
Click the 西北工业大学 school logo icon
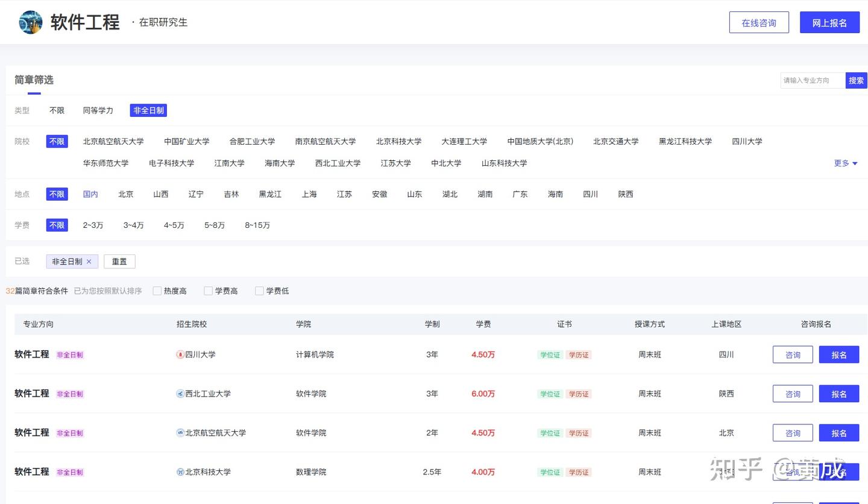coord(180,394)
